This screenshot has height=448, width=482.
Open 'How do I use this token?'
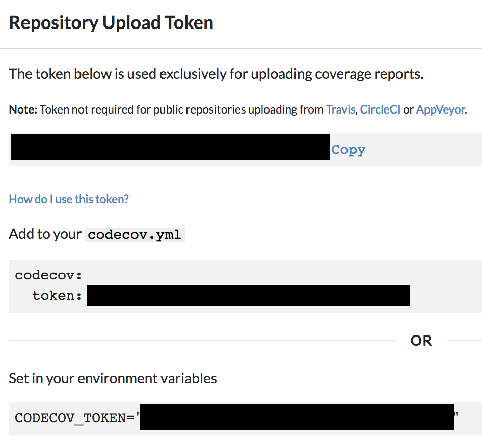pyautogui.click(x=69, y=199)
